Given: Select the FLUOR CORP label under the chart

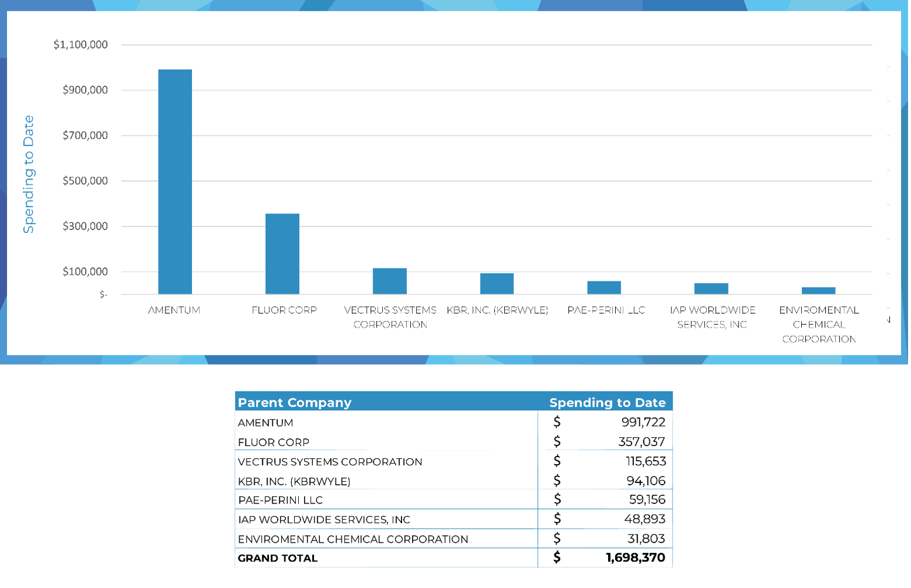Looking at the screenshot, I should (284, 310).
